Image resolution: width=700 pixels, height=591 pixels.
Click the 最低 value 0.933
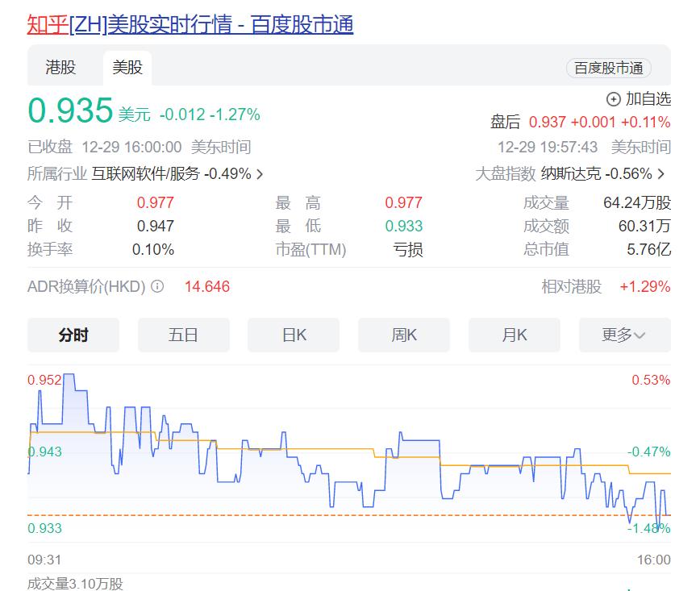pos(403,226)
